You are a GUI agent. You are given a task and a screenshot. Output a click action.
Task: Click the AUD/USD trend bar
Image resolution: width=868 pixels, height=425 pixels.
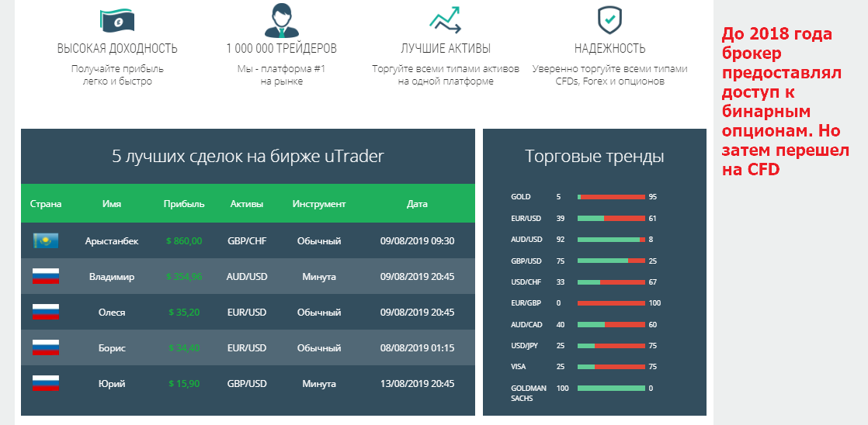tap(611, 240)
